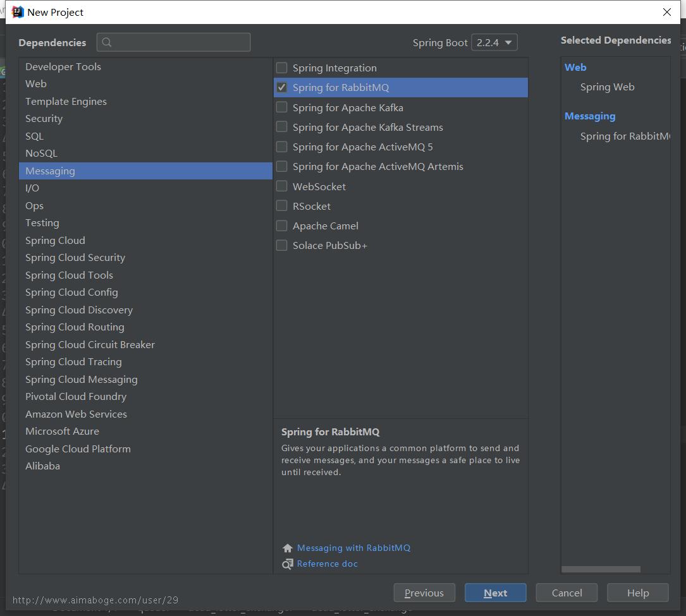
Task: Select Spring Web in Selected Dependencies
Action: tap(607, 87)
